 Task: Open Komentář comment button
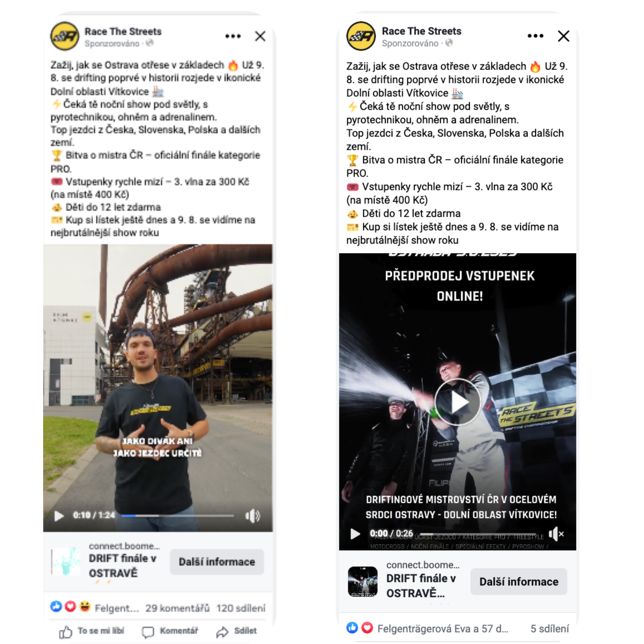[170, 631]
